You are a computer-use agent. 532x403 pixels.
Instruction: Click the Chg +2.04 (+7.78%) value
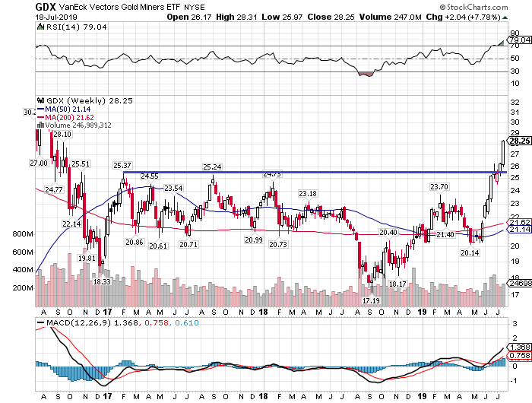click(x=463, y=17)
